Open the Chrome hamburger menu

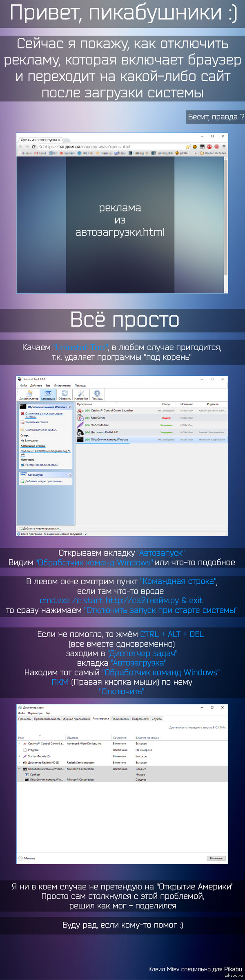click(224, 147)
